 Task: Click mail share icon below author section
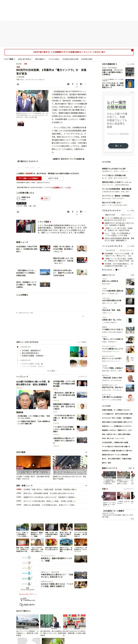pyautogui.click(x=68, y=212)
